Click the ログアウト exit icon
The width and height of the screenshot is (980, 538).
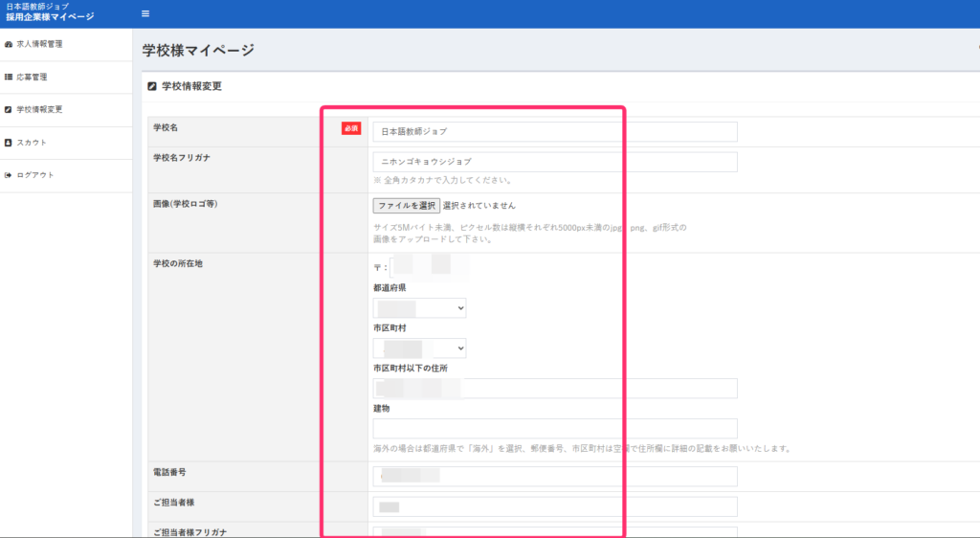point(9,175)
